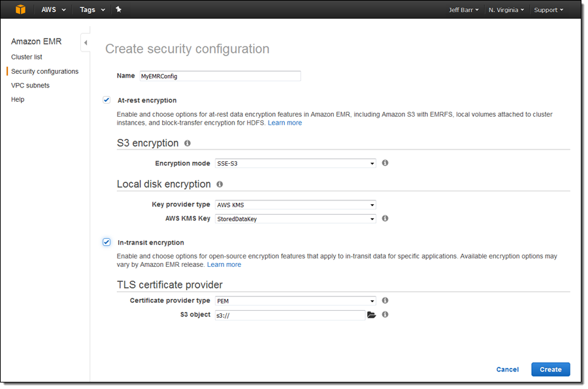Collapse the left sidebar with arrow icon
Screen dimensions: 588x389
pyautogui.click(x=86, y=43)
